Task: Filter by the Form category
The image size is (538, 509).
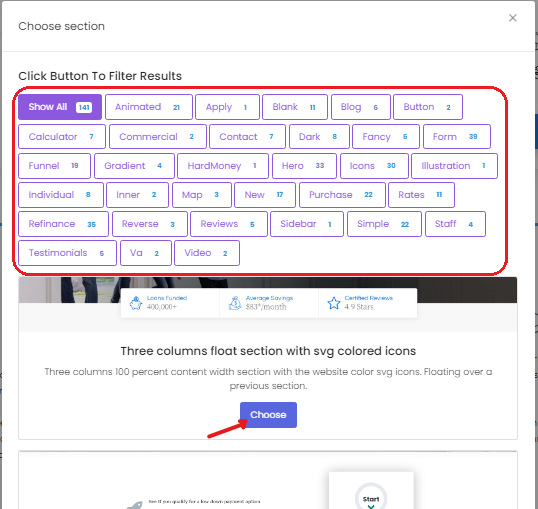Action: click(x=457, y=137)
